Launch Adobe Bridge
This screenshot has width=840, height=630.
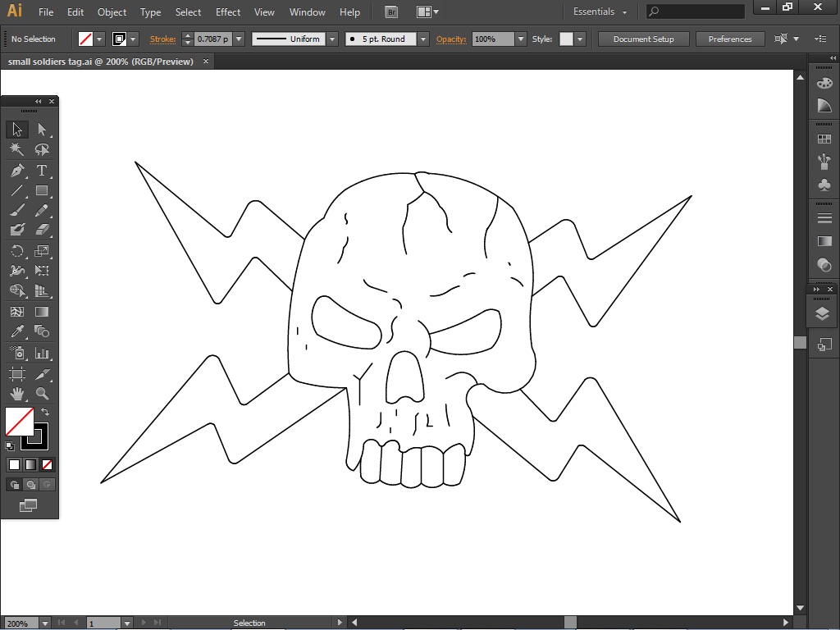coord(391,11)
